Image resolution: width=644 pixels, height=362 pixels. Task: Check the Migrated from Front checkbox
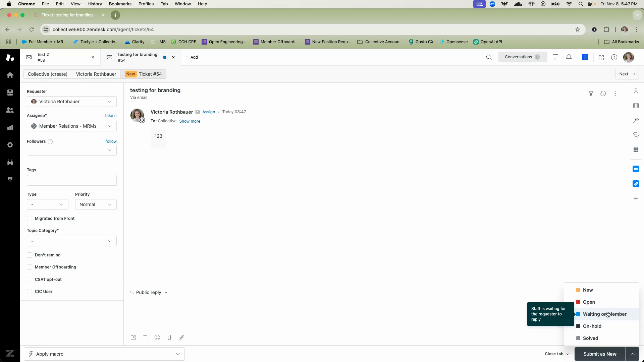click(x=30, y=219)
